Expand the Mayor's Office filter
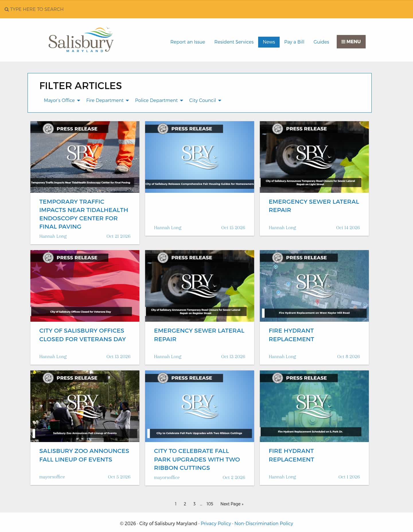 pos(62,100)
